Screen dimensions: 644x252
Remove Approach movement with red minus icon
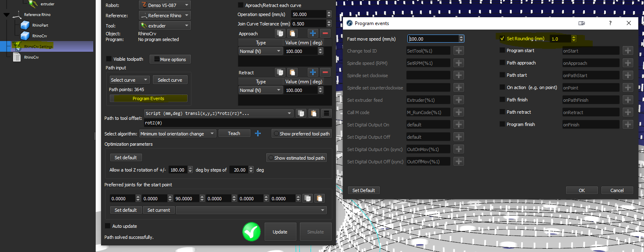click(x=325, y=34)
